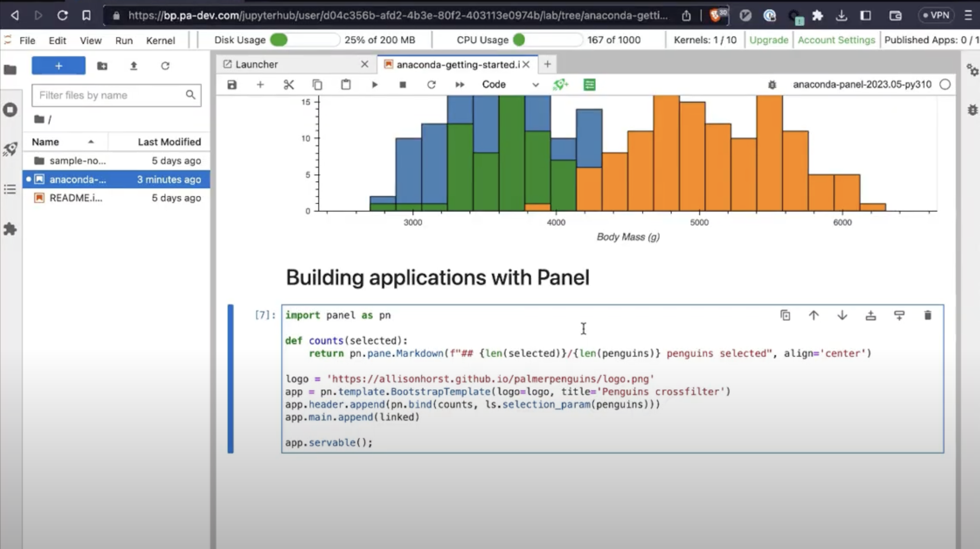Image resolution: width=980 pixels, height=549 pixels.
Task: Insert a cell below from cell toolbar
Action: tap(899, 315)
